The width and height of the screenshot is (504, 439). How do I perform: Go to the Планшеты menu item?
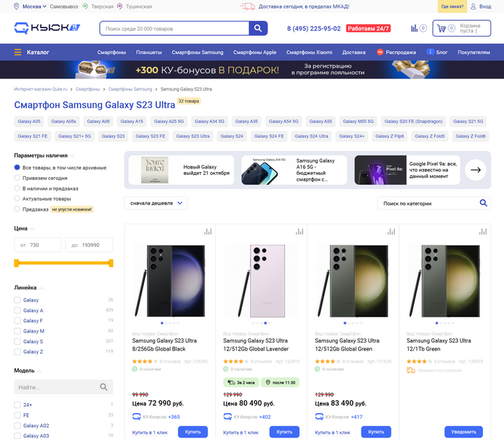point(149,53)
